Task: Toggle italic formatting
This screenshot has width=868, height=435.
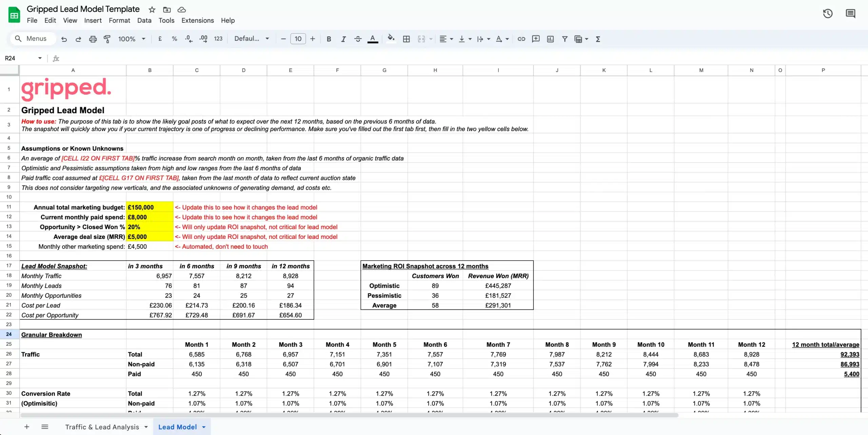Action: click(343, 39)
